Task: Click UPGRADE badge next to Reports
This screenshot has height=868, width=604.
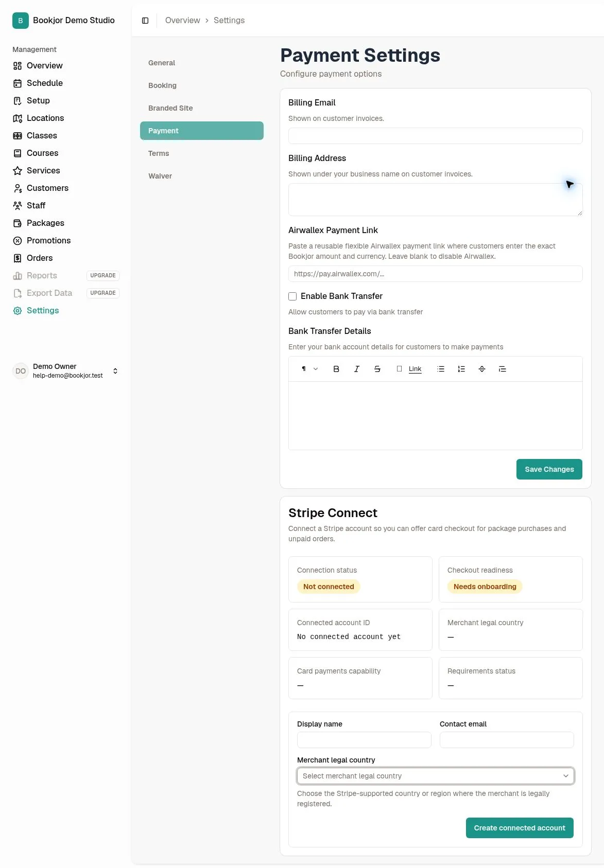Action: (x=103, y=276)
